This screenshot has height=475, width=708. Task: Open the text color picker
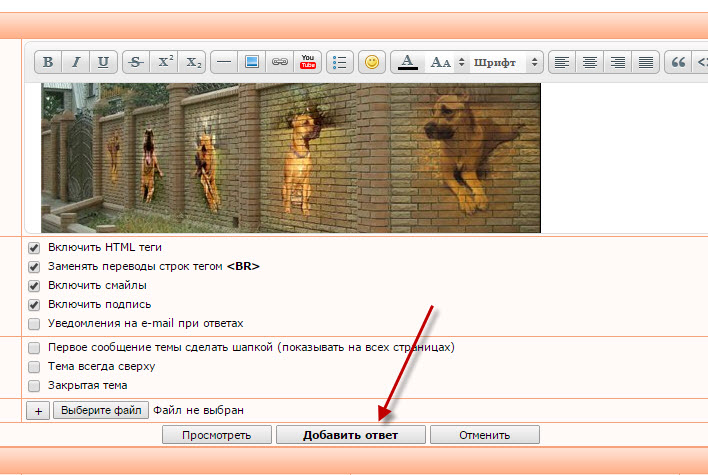(x=406, y=62)
